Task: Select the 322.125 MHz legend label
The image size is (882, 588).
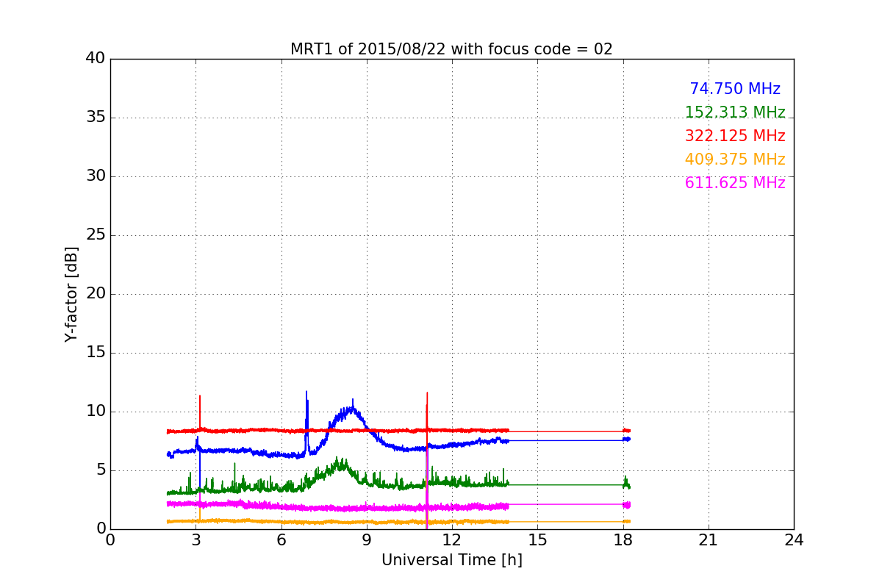Action: pos(735,136)
